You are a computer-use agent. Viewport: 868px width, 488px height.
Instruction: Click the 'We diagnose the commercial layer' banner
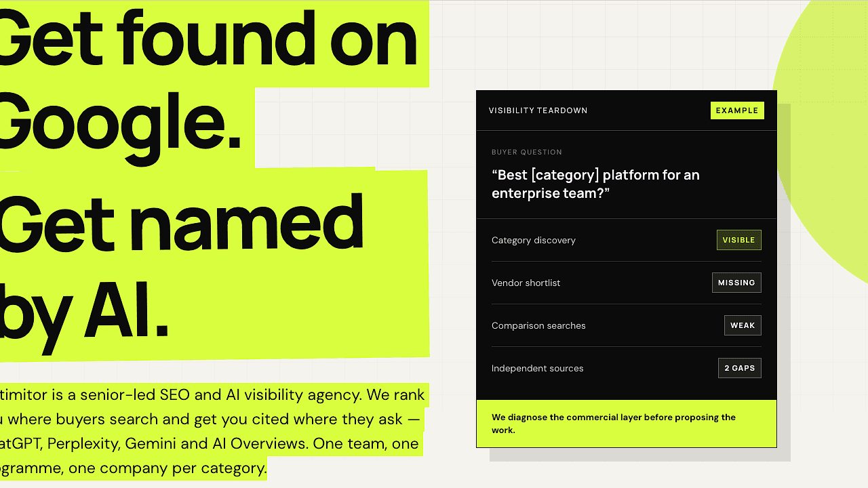coord(627,424)
